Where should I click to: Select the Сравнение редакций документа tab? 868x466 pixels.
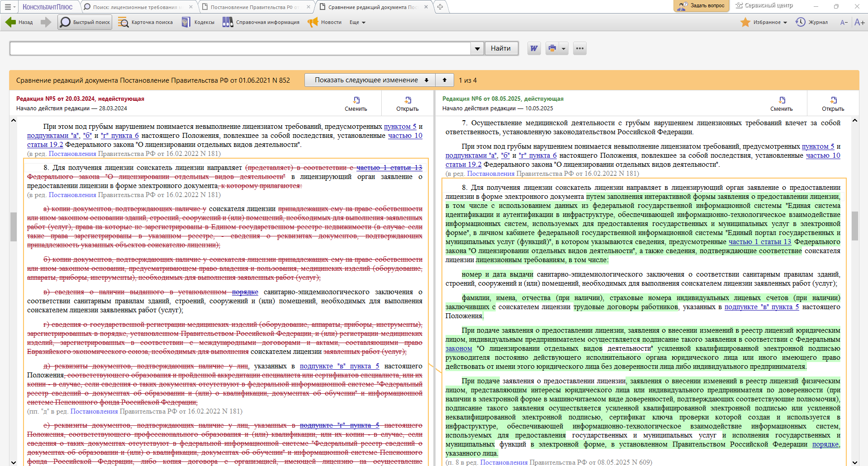pyautogui.click(x=373, y=7)
